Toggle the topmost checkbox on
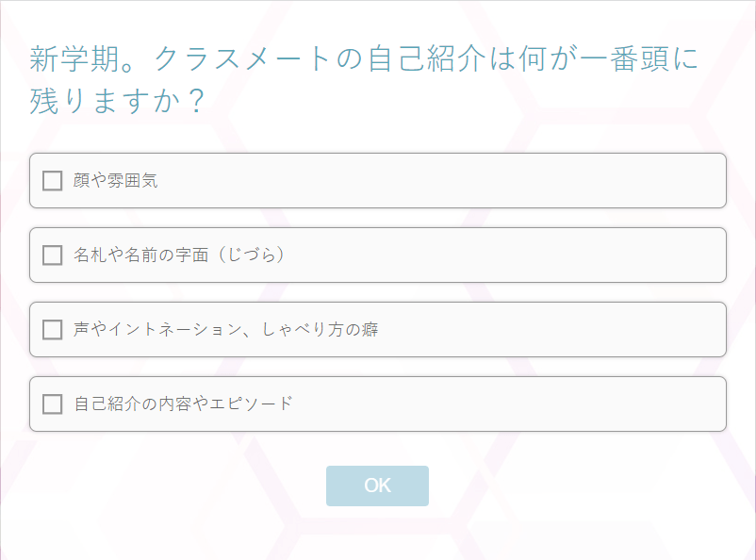The image size is (756, 560). (x=52, y=179)
